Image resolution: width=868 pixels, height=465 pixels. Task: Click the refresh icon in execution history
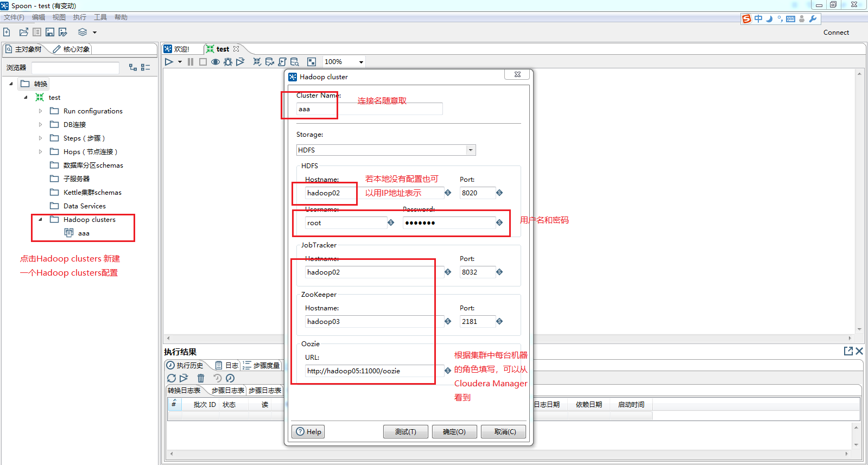[172, 378]
